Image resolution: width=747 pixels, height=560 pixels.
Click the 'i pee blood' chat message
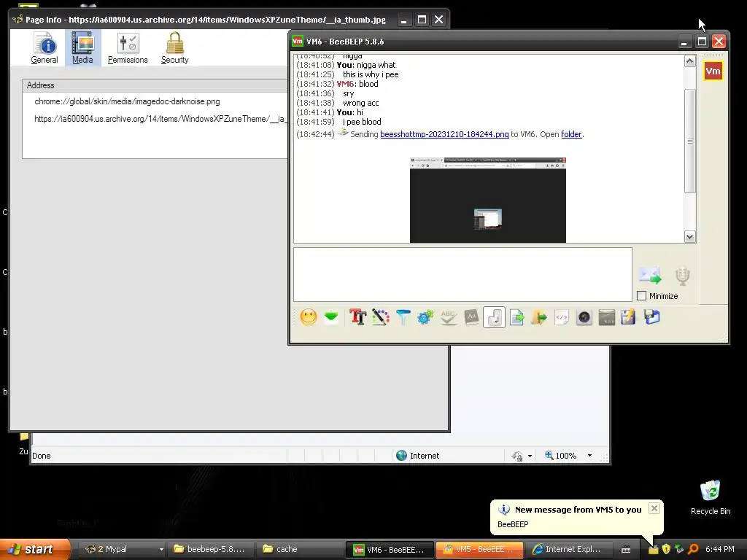[362, 122]
